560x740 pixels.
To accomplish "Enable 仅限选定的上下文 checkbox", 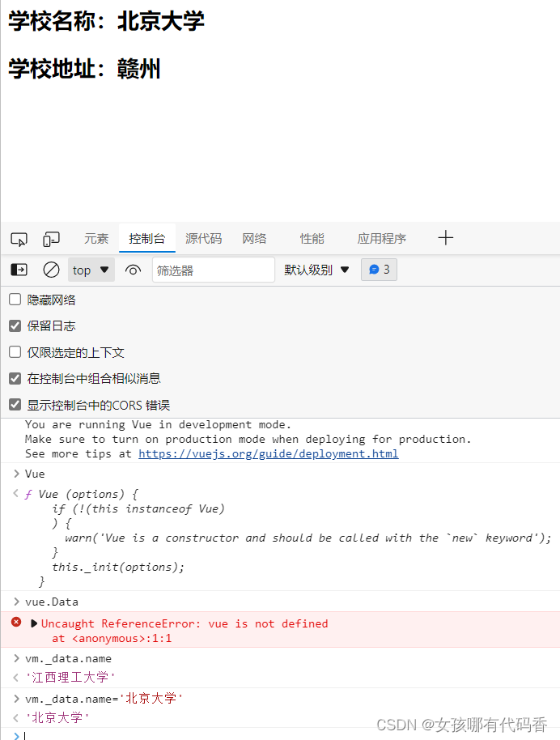I will coord(15,352).
